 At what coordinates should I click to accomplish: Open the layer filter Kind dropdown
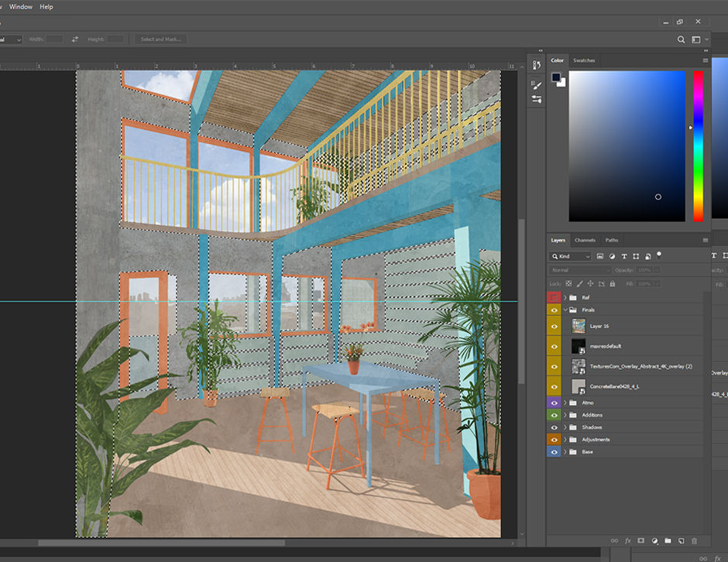(572, 255)
